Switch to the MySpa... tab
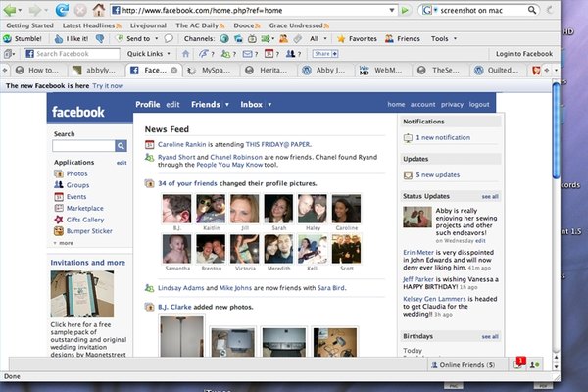Viewport: 588px width, 392px height. tap(213, 71)
